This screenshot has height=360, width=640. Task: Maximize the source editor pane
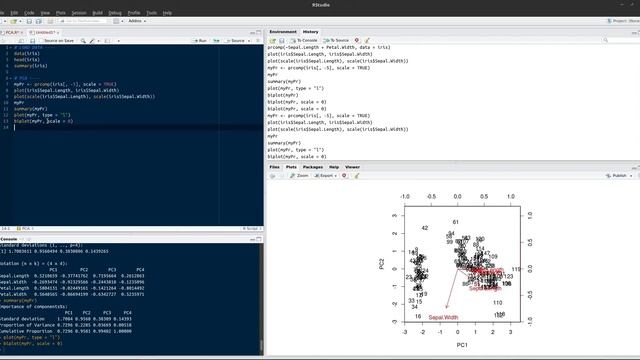[x=259, y=32]
